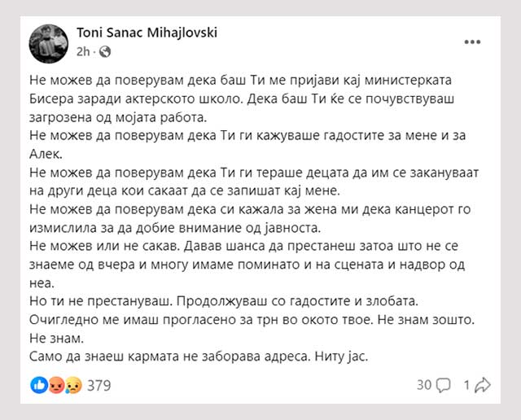Click the share count number 1
This screenshot has width=521, height=420.
tap(466, 385)
